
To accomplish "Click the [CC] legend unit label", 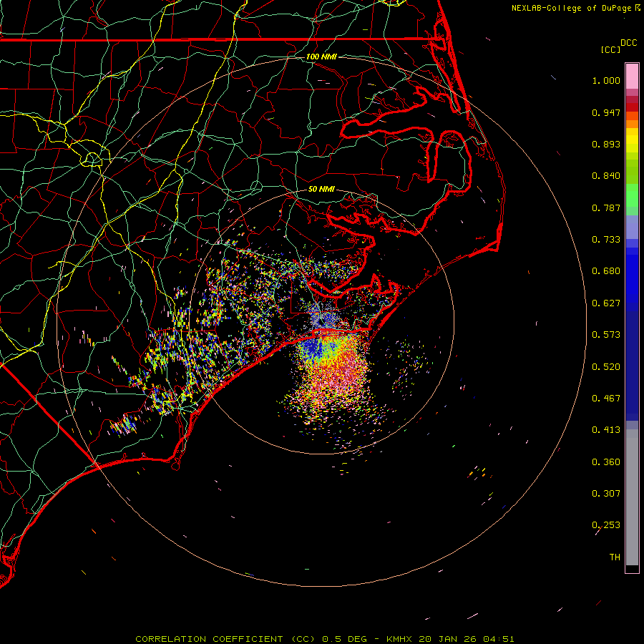I will click(x=610, y=49).
